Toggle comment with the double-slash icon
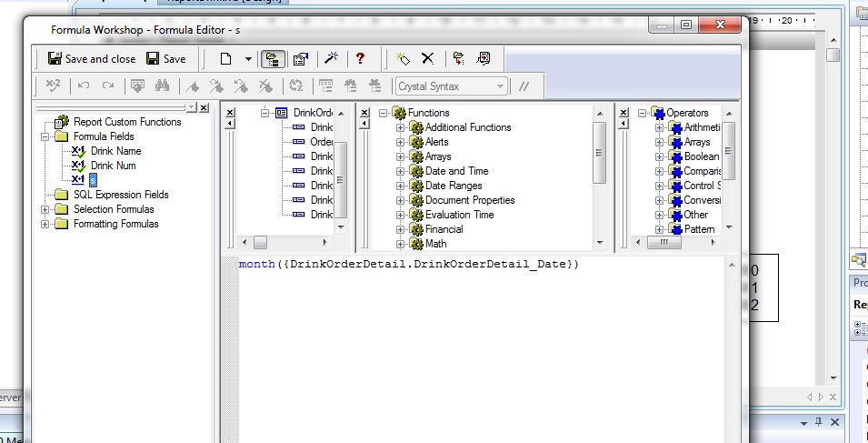This screenshot has width=868, height=443. tap(524, 86)
